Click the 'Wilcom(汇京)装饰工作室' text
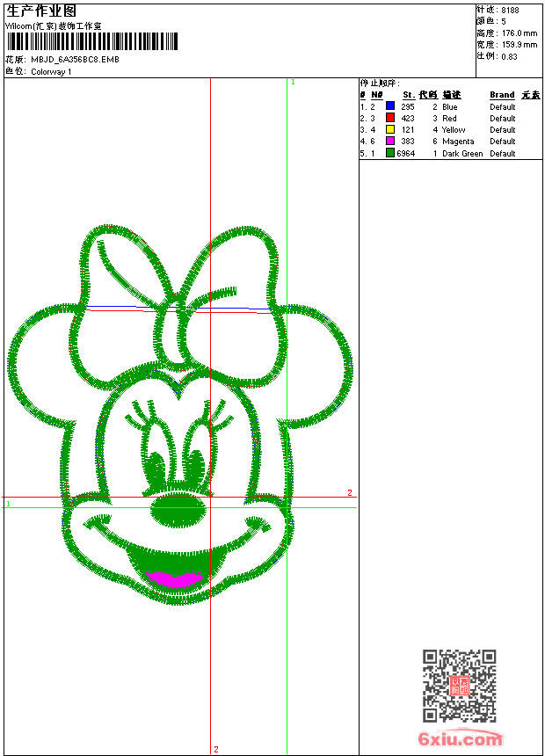The image size is (545, 756). click(x=54, y=26)
